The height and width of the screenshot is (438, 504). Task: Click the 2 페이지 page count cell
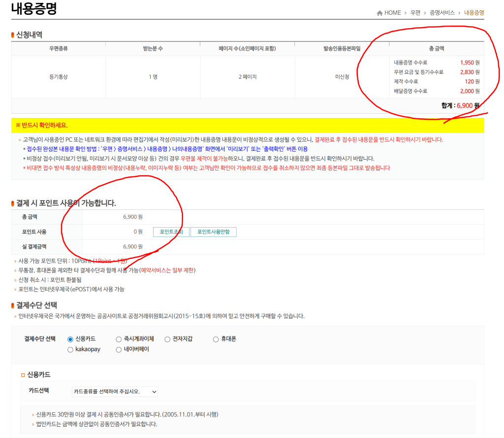pyautogui.click(x=248, y=77)
